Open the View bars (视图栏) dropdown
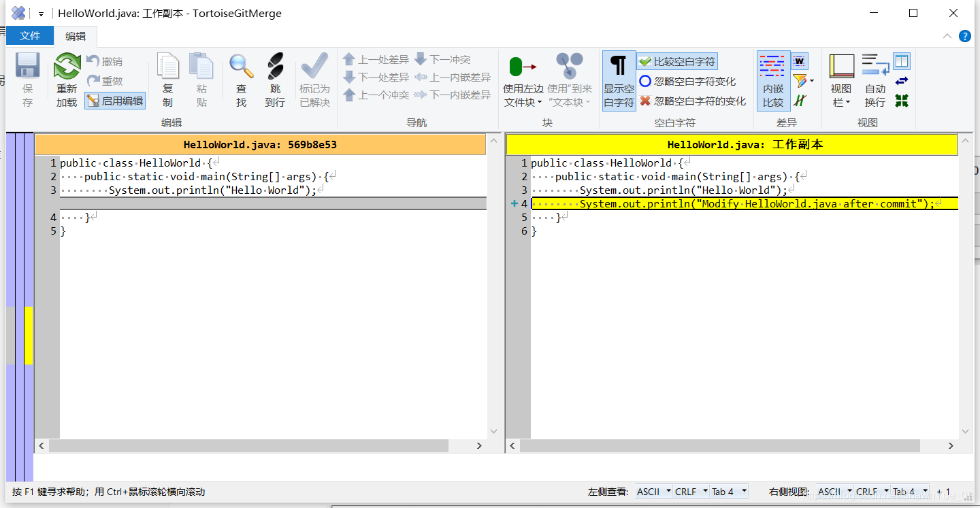The image size is (980, 508). coord(842,80)
